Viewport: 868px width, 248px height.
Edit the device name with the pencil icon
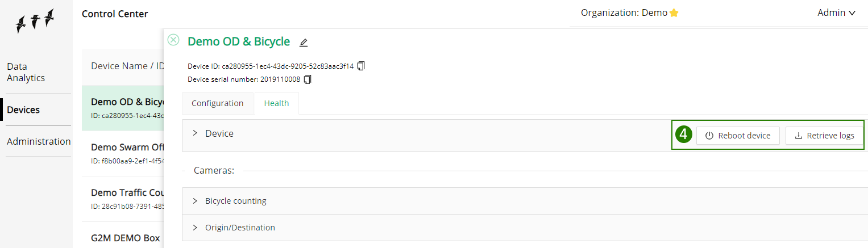pyautogui.click(x=304, y=43)
